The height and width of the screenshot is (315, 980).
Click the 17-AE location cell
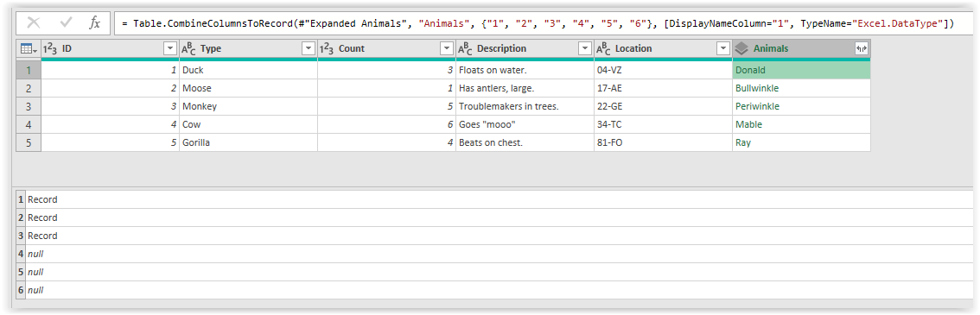[663, 89]
